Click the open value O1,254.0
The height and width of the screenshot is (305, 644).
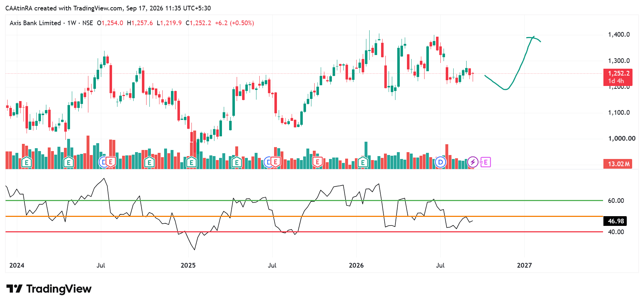tap(110, 23)
